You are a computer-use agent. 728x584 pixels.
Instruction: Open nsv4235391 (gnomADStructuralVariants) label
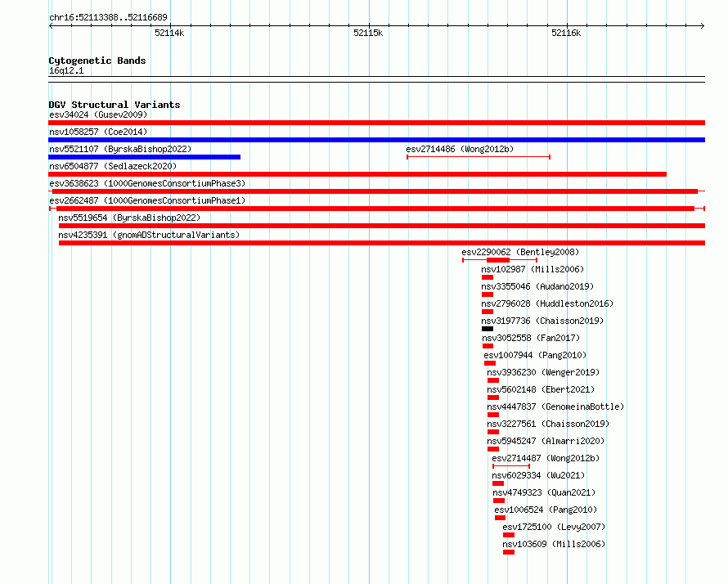(x=149, y=235)
